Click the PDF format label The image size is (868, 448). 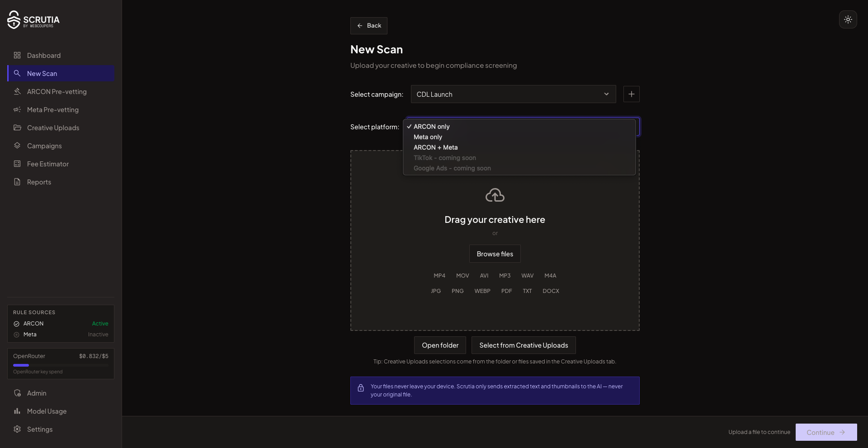[506, 291]
